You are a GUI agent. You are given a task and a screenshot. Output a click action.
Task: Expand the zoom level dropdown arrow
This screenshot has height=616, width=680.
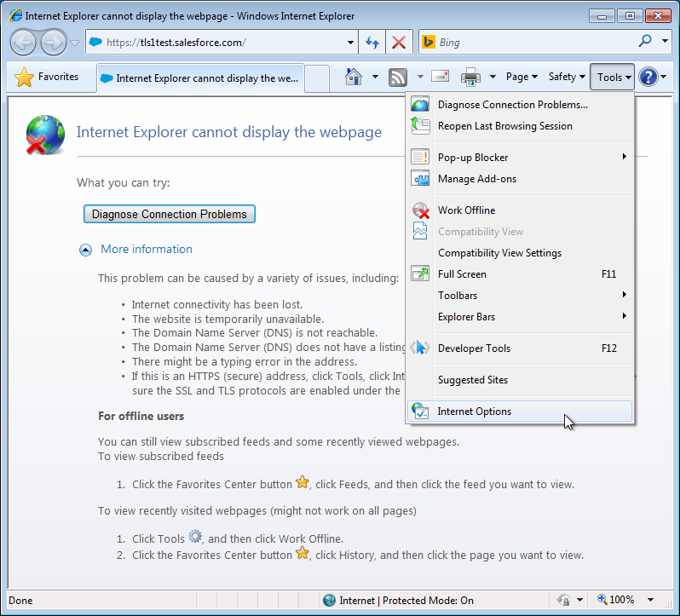[x=650, y=601]
